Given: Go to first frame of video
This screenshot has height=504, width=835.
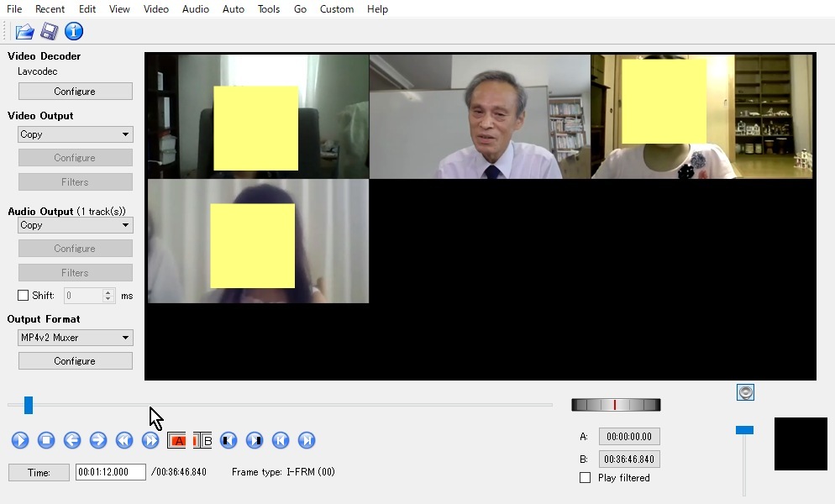Looking at the screenshot, I should [x=281, y=440].
